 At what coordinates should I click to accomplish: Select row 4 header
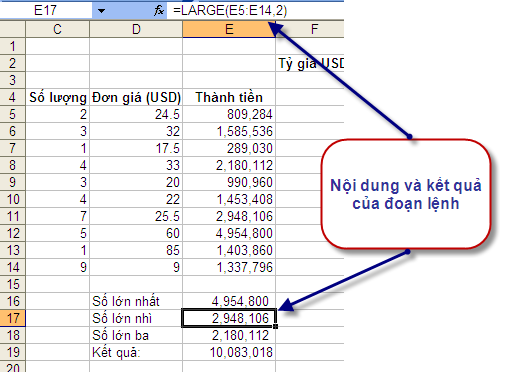[13, 97]
